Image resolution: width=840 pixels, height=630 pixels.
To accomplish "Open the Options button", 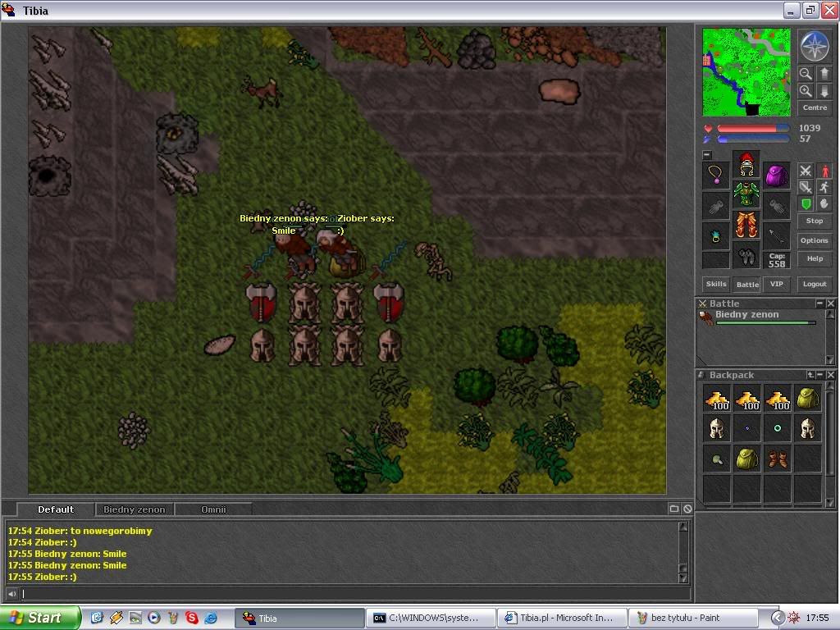I will tap(815, 240).
